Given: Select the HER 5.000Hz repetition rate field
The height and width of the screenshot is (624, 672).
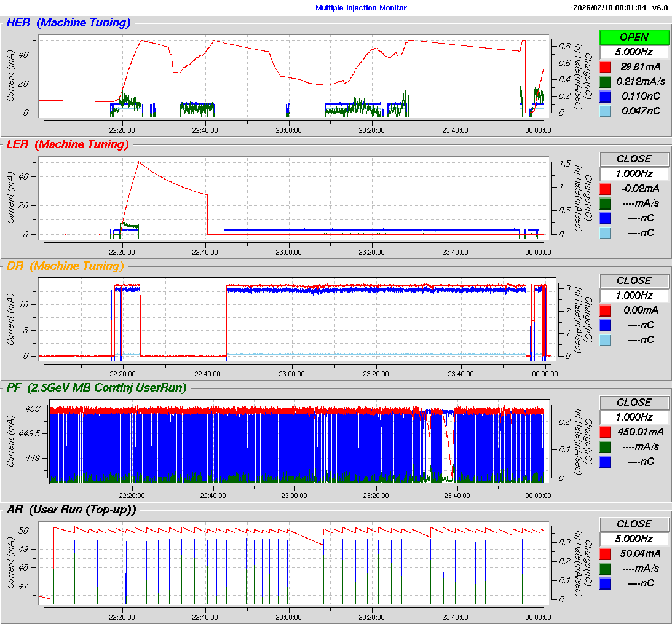Looking at the screenshot, I should [x=634, y=52].
